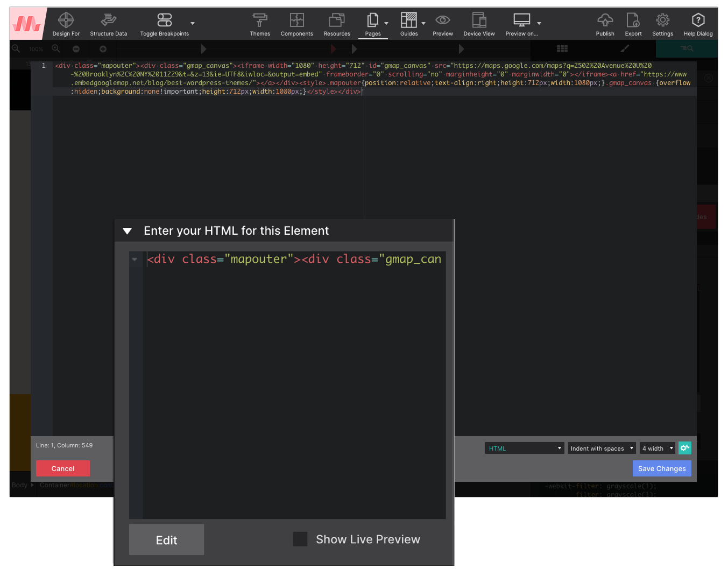
Task: Open the Design For tool
Action: 66,24
